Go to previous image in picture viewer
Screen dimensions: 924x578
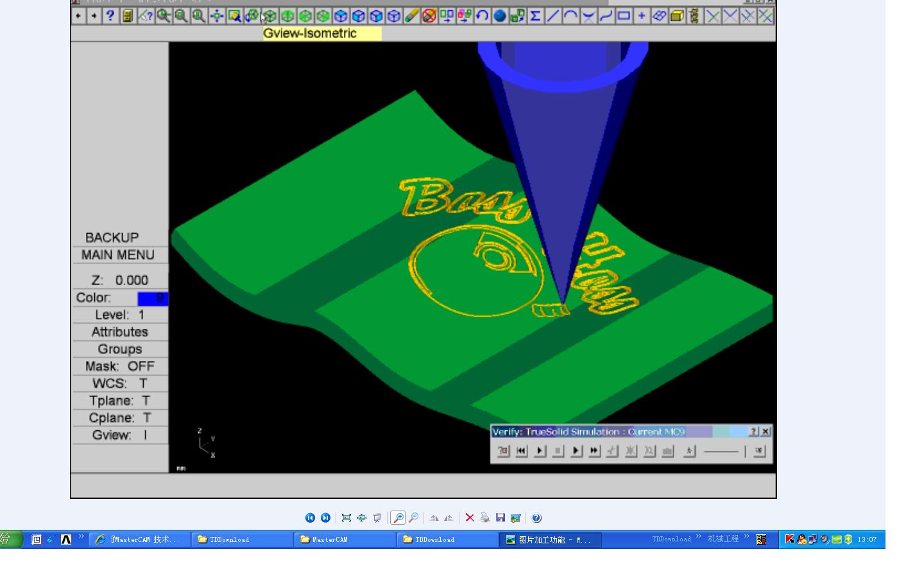[310, 518]
